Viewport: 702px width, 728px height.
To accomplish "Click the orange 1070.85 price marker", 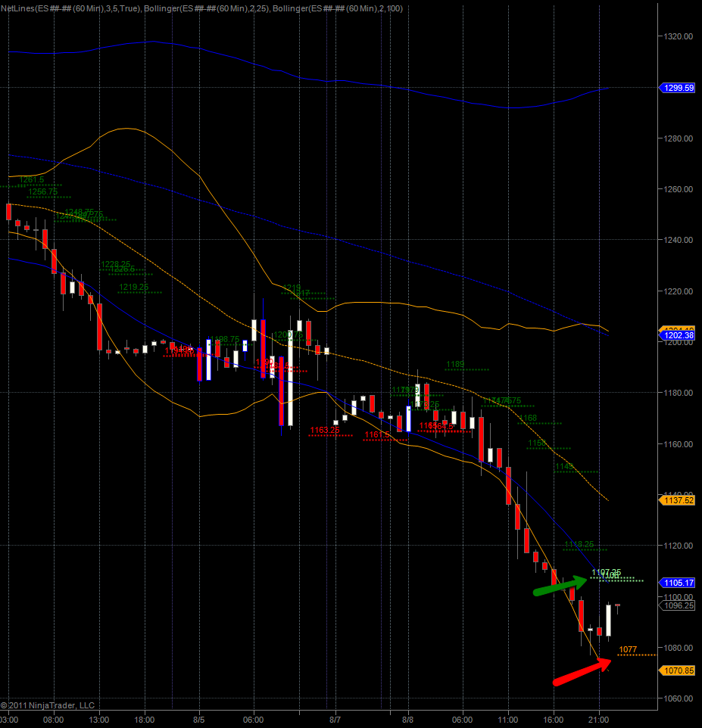I will [x=678, y=670].
